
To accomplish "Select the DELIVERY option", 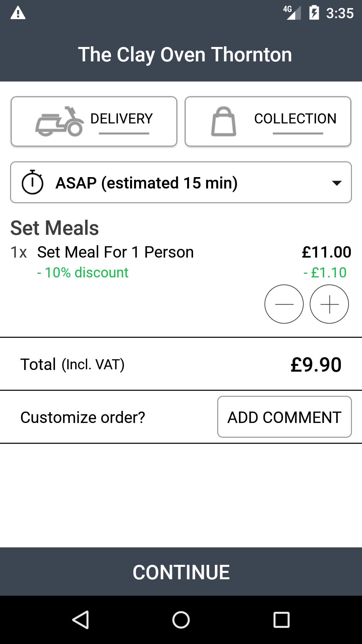I will [94, 121].
